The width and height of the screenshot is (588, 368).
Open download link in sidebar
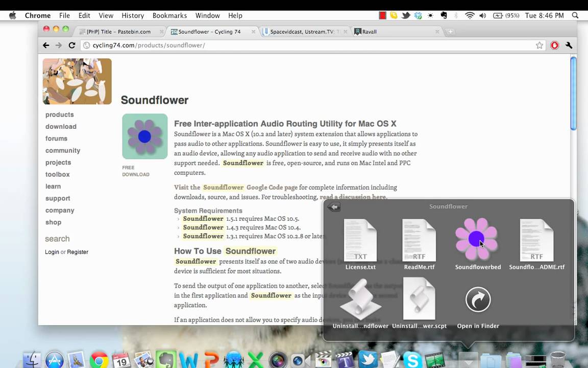[61, 127]
